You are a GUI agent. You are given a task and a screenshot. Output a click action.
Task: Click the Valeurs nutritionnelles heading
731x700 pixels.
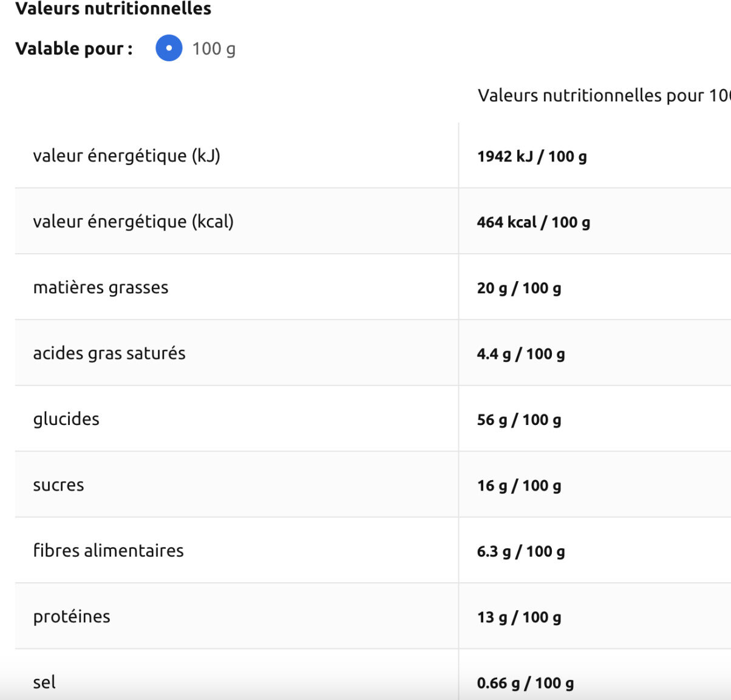113,8
